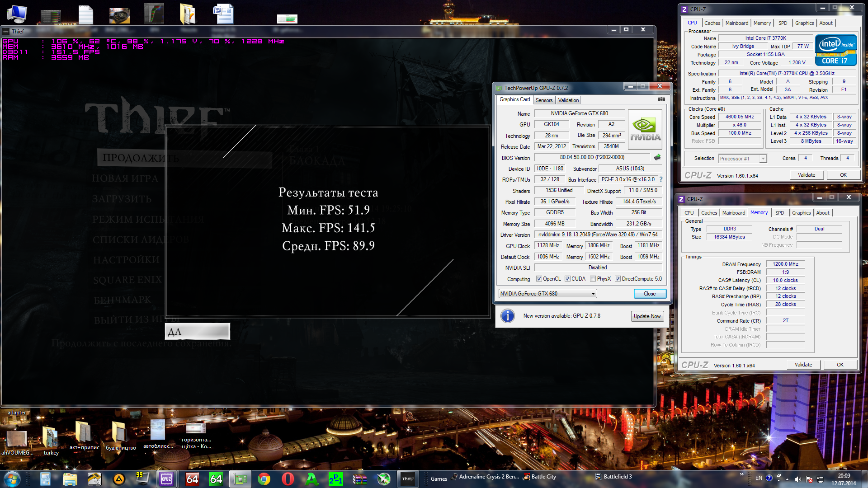This screenshot has height=488, width=868.
Task: Toggle the OpenCL checkbox
Action: (539, 279)
